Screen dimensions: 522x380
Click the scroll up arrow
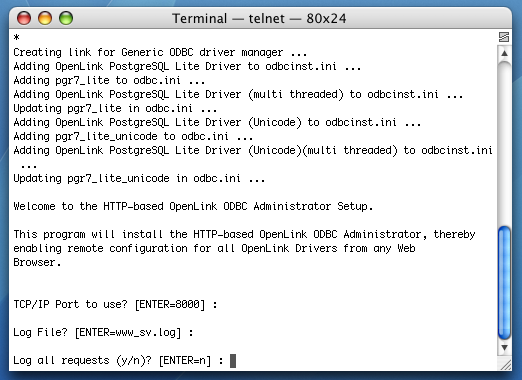[x=504, y=53]
